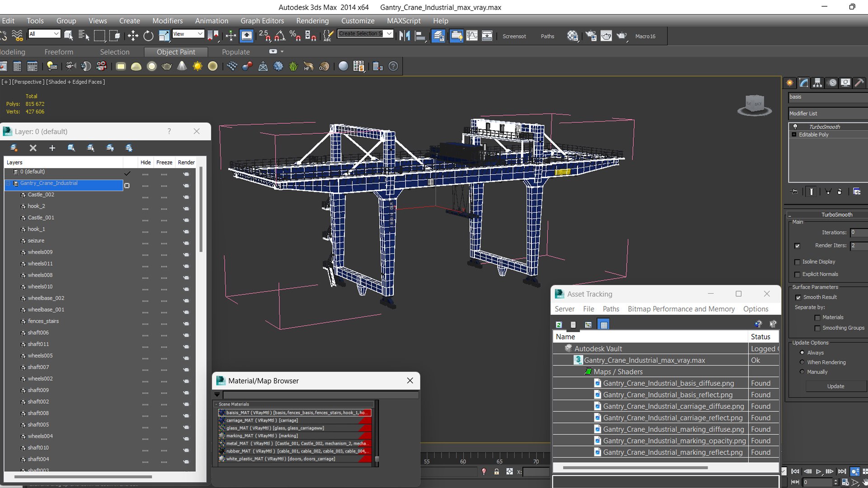Open the Hierarchy command panel tab

[817, 83]
